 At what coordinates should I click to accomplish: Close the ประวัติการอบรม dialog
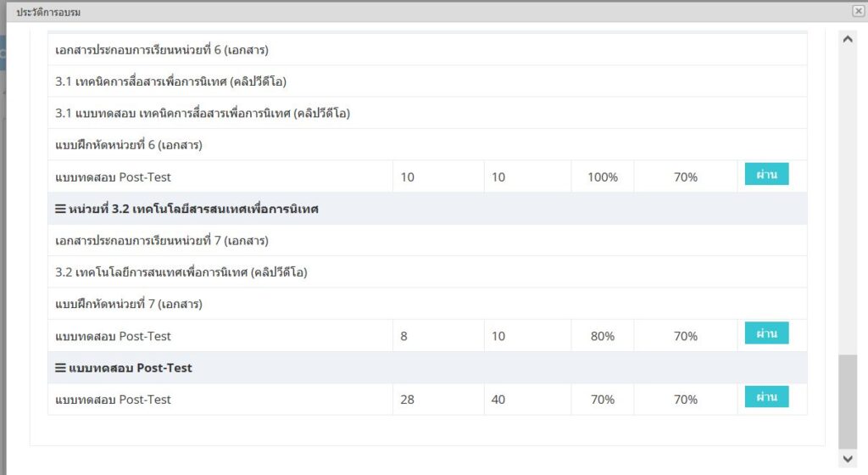(858, 11)
